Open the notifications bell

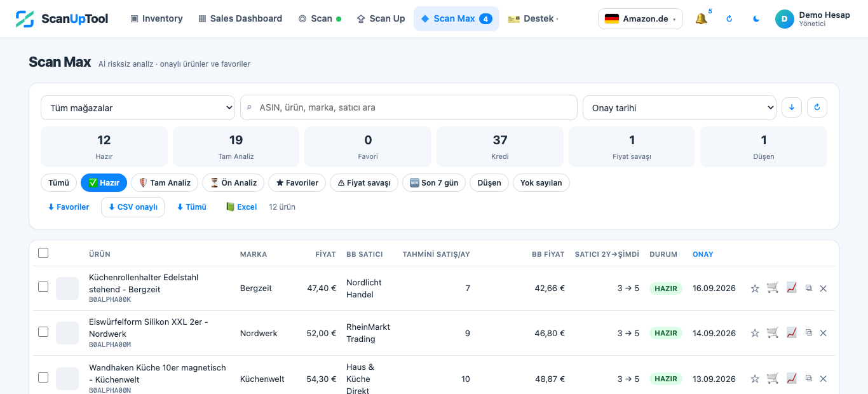701,19
